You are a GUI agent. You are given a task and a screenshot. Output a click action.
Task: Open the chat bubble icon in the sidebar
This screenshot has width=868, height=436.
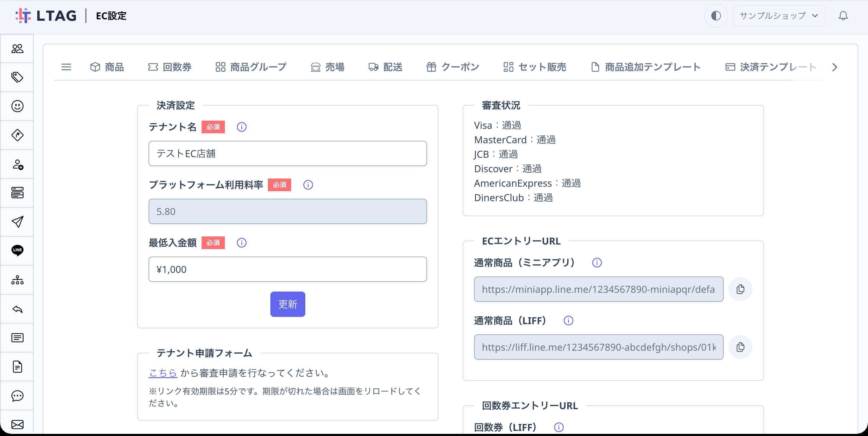click(x=17, y=396)
